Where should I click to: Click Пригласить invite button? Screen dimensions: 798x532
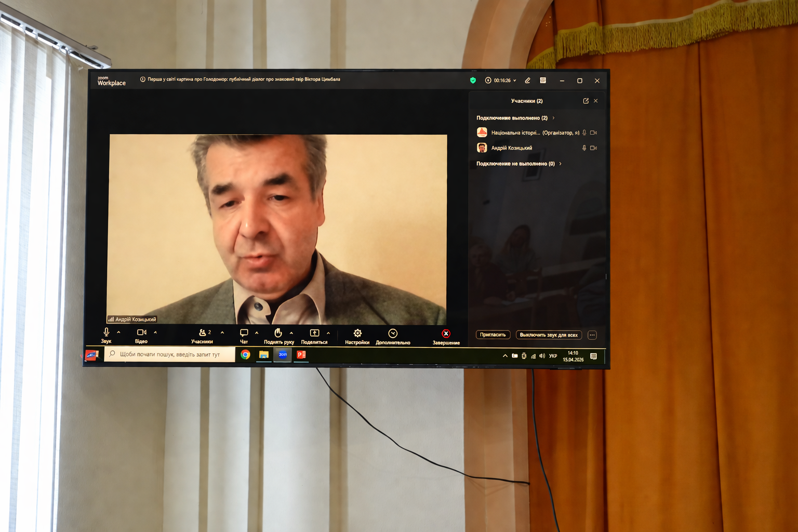click(x=493, y=335)
